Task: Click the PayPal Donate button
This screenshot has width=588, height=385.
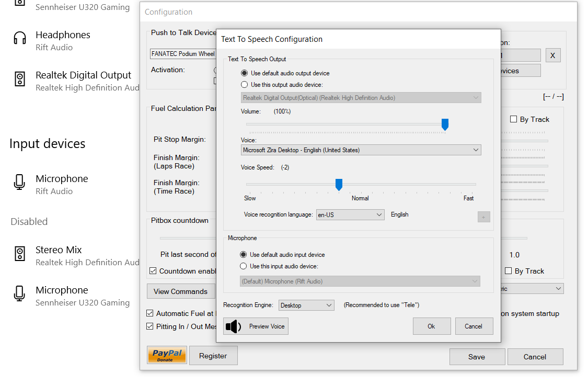Action: pos(167,355)
